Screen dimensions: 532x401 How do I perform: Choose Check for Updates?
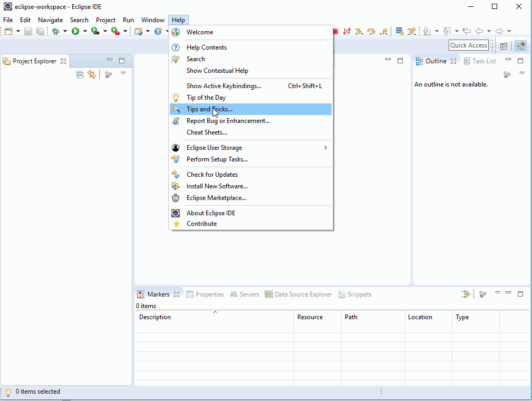pyautogui.click(x=251, y=175)
